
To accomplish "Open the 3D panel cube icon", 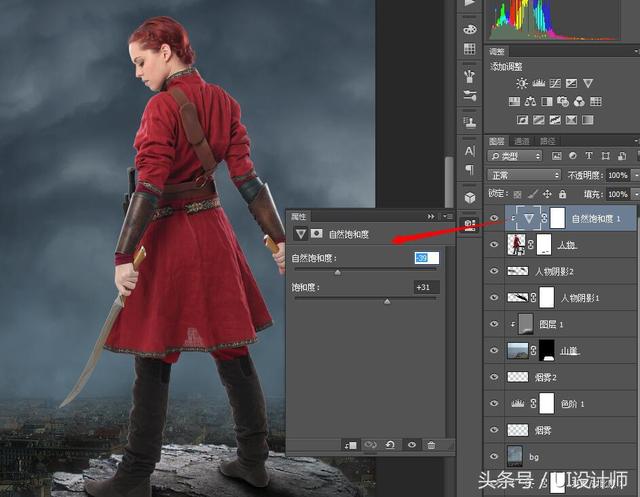I will point(470,198).
